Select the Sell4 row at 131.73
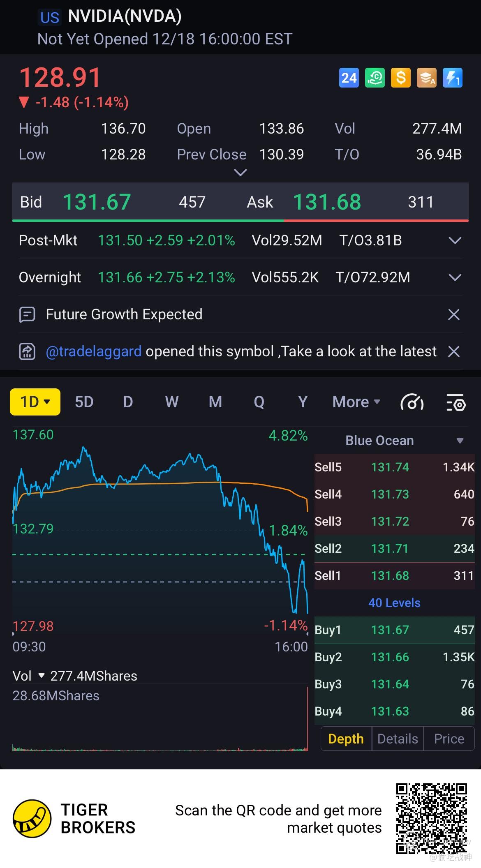 coord(395,494)
